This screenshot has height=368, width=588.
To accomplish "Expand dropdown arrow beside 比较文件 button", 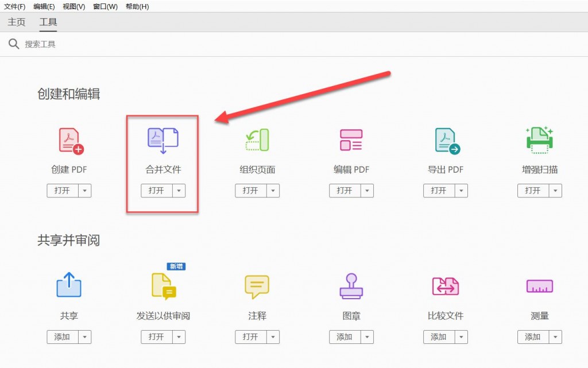I will [461, 337].
